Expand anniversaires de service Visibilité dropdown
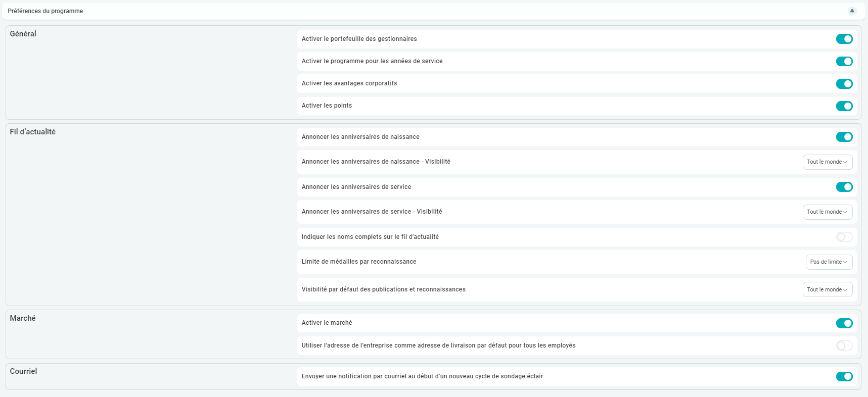 pos(827,212)
